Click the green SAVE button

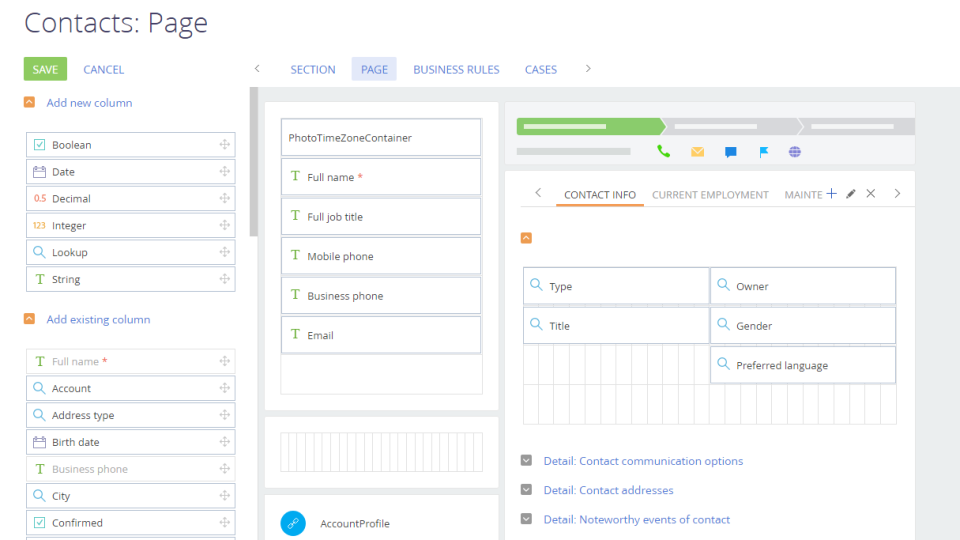coord(45,69)
